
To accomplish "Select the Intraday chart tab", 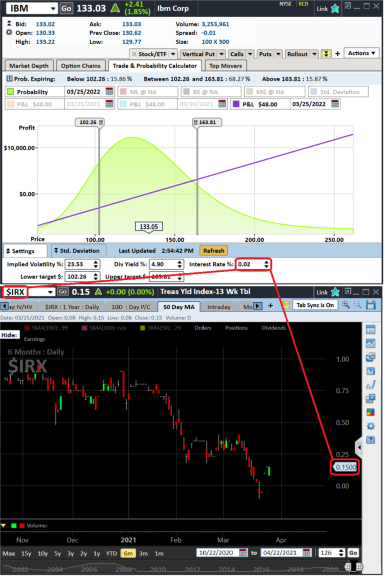I will [x=219, y=306].
